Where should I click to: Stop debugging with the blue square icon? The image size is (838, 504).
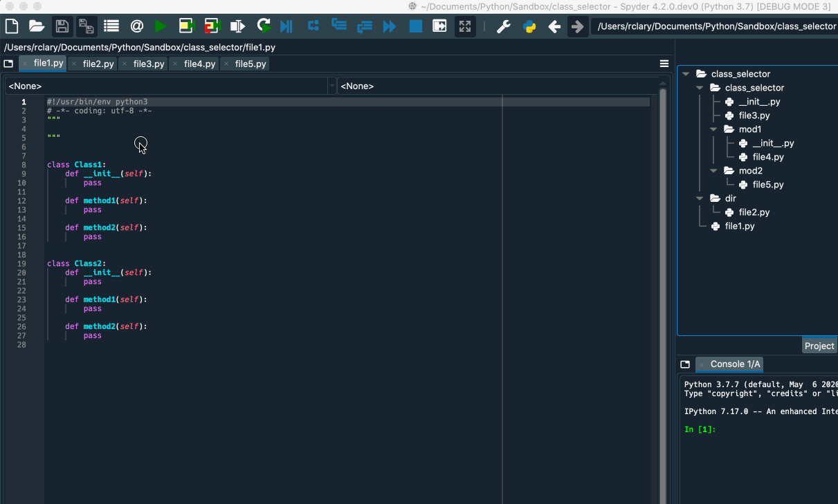(x=415, y=26)
